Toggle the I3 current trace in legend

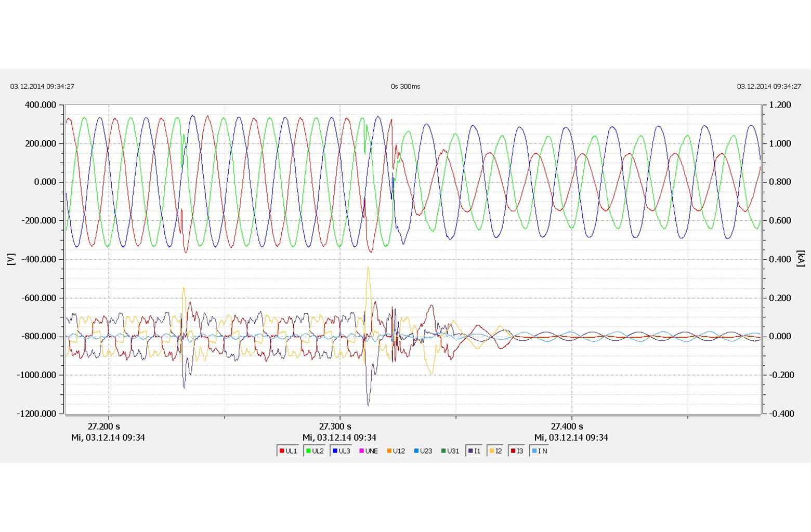click(517, 451)
